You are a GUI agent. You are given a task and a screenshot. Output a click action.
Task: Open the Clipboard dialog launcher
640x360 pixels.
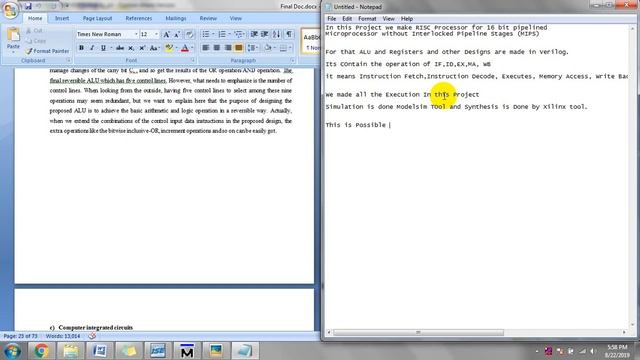pos(69,60)
